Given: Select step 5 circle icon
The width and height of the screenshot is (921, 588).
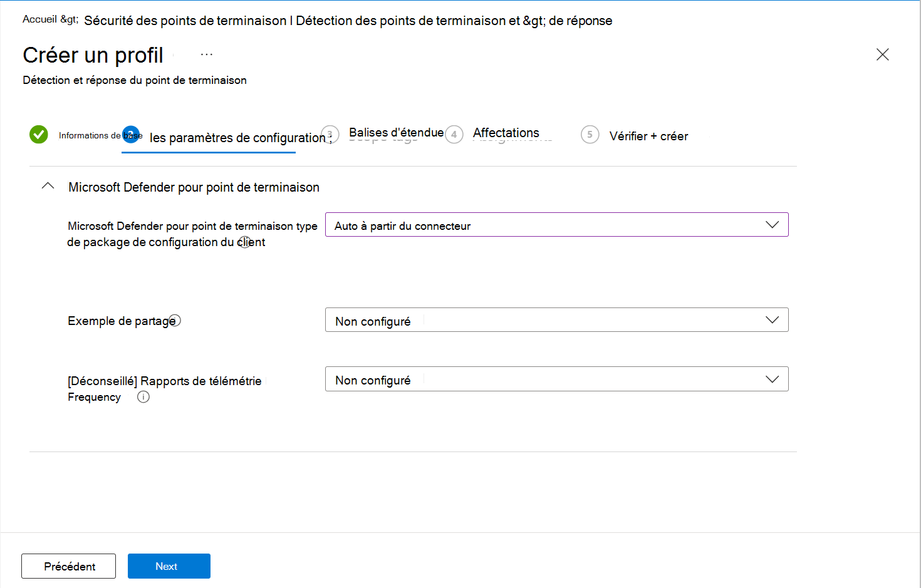Looking at the screenshot, I should [590, 135].
